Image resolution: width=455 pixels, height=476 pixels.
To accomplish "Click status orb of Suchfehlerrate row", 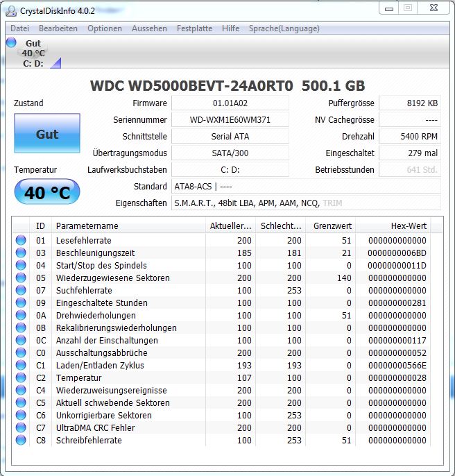I will click(x=21, y=290).
